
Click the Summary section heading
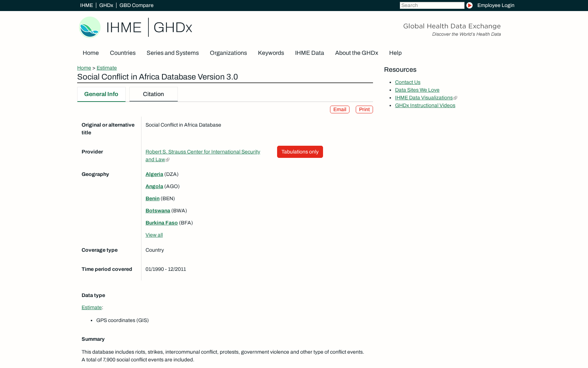pos(93,339)
